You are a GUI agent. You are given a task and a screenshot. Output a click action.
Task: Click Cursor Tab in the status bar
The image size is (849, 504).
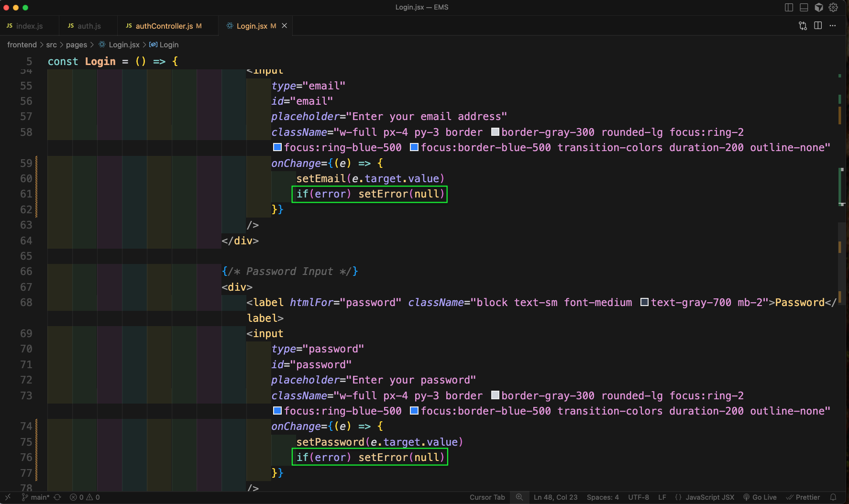coord(487,497)
